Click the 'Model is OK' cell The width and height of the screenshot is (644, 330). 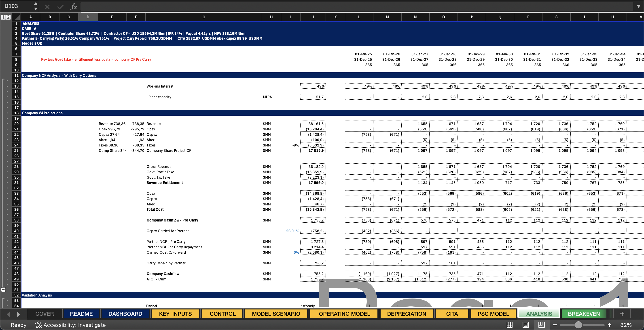(32, 44)
